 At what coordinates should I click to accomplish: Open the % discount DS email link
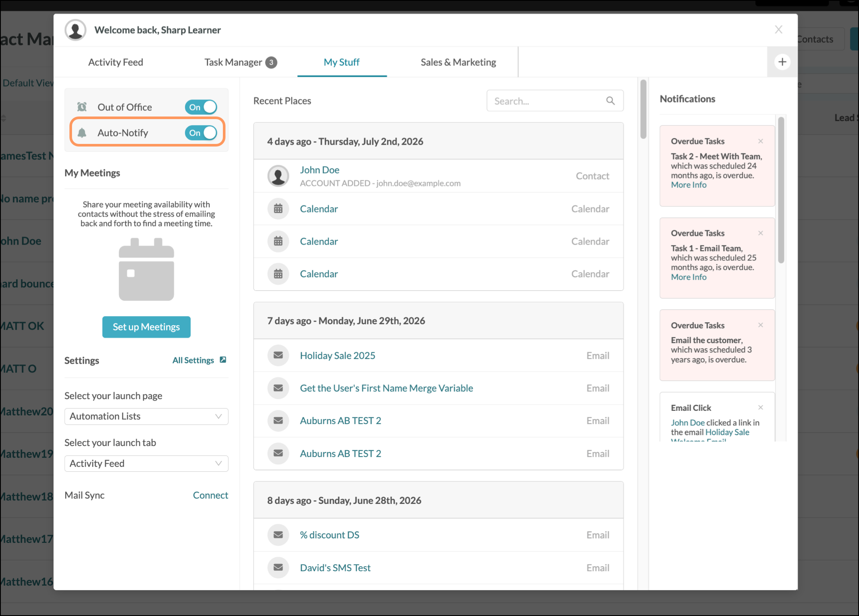(x=329, y=535)
